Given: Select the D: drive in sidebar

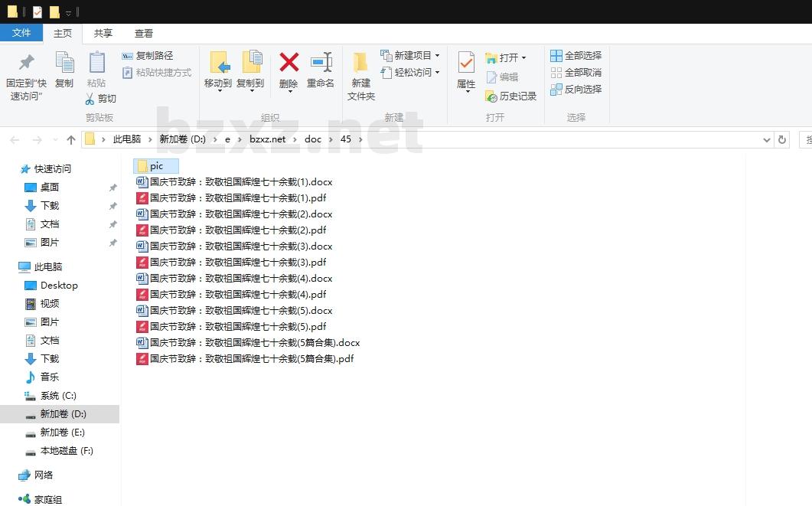Looking at the screenshot, I should point(63,414).
